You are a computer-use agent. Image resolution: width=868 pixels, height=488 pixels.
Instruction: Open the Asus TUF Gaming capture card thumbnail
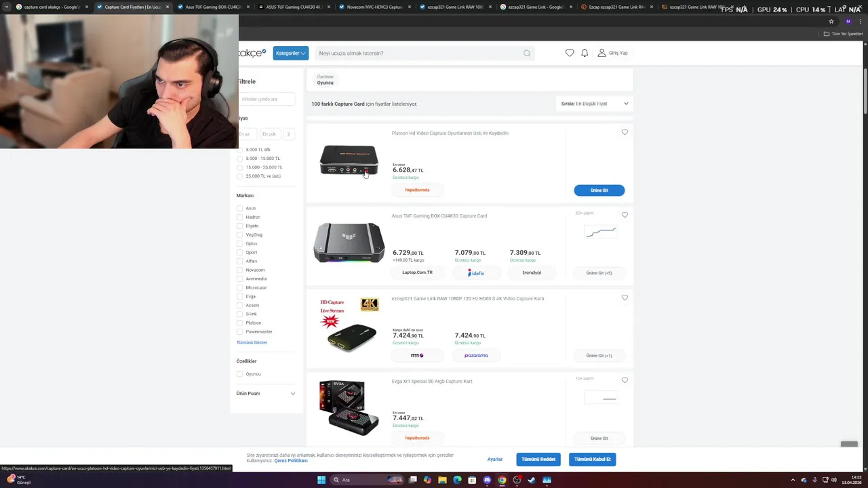point(349,243)
